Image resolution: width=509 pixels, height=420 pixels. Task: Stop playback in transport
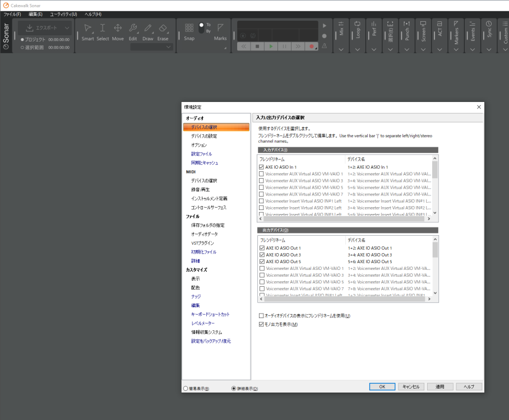tap(257, 46)
